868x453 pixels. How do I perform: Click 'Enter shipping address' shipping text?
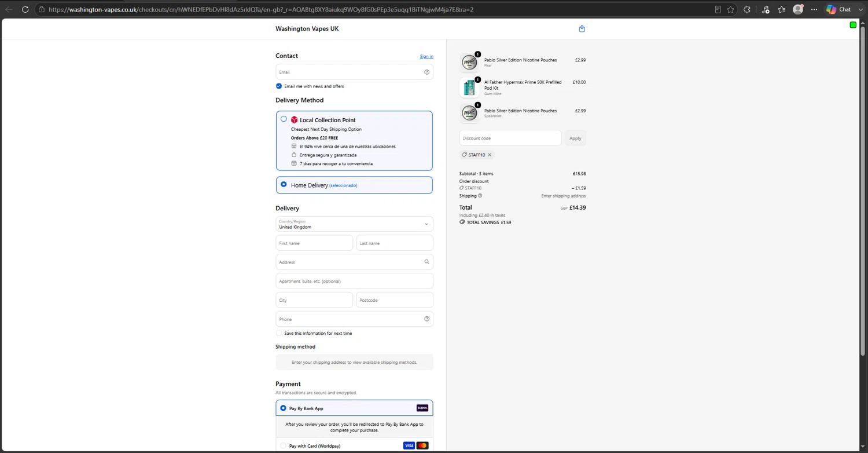point(564,196)
